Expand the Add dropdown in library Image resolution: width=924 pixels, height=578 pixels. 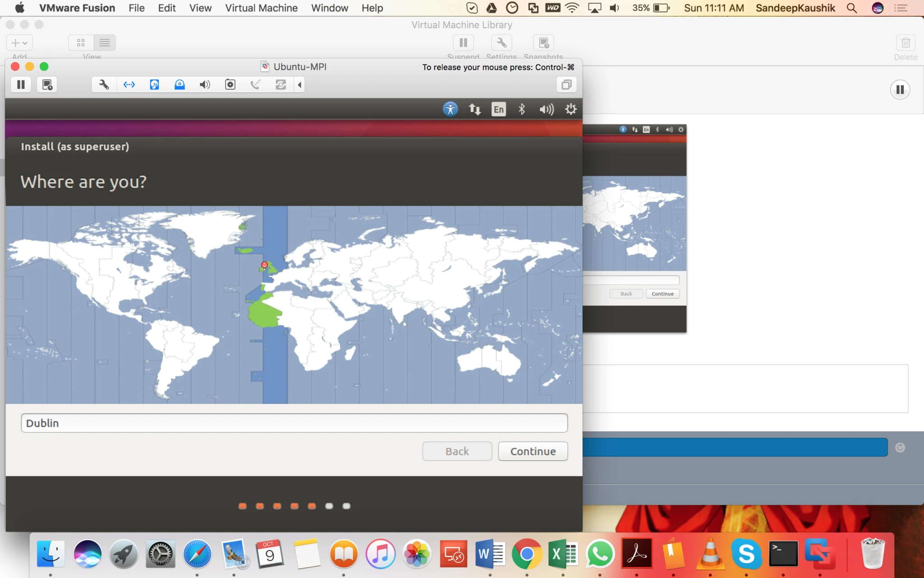coord(19,42)
